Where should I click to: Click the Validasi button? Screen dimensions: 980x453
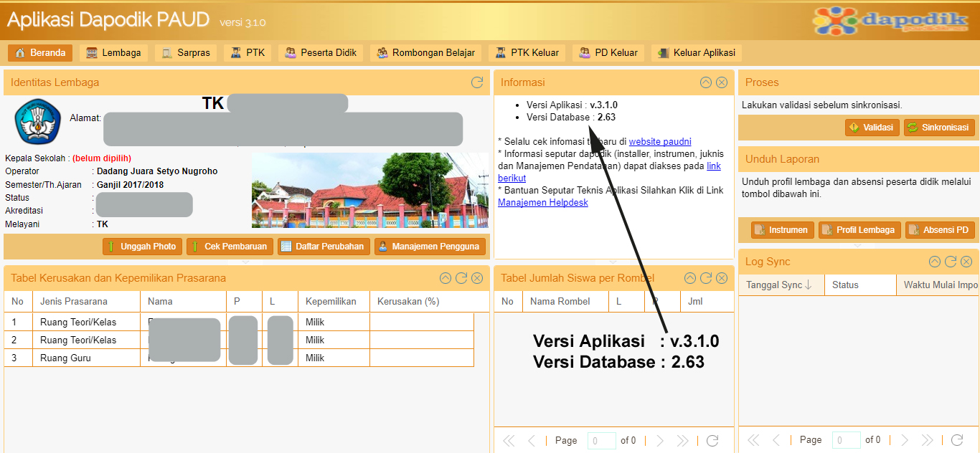click(872, 128)
